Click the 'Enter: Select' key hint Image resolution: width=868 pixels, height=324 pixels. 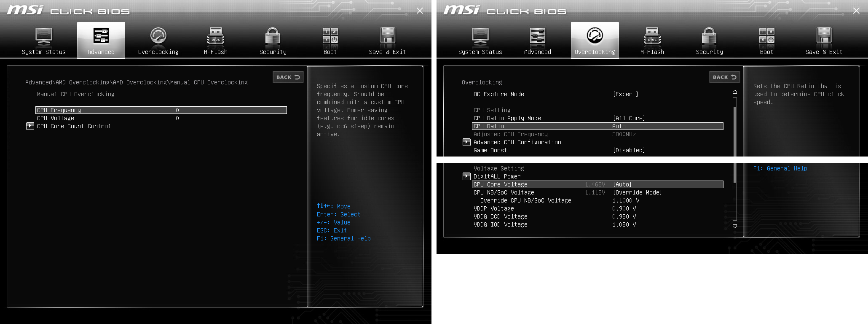339,214
